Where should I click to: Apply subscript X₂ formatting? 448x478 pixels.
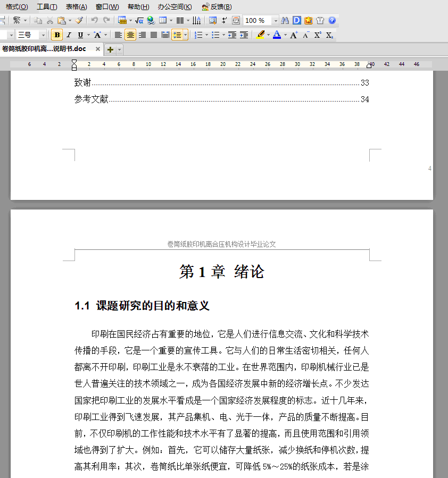[x=329, y=35]
